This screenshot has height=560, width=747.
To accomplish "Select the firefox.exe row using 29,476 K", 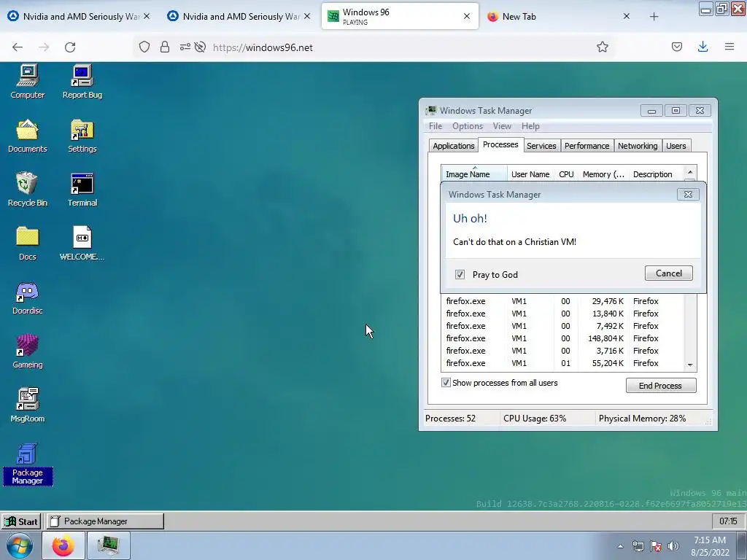I will 563,301.
